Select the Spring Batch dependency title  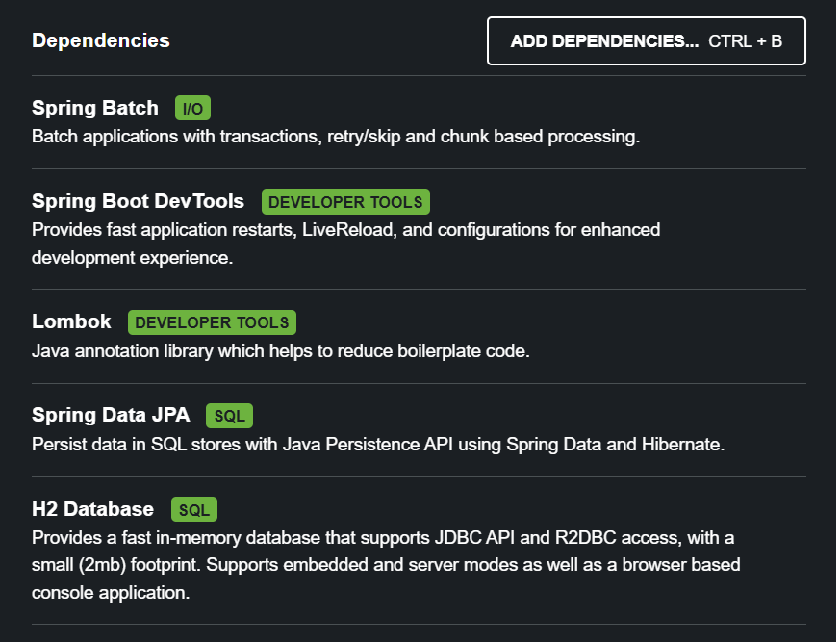pyautogui.click(x=95, y=108)
